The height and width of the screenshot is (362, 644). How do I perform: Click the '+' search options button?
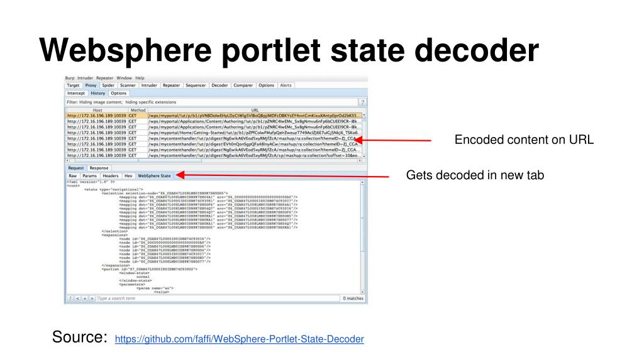(x=85, y=299)
